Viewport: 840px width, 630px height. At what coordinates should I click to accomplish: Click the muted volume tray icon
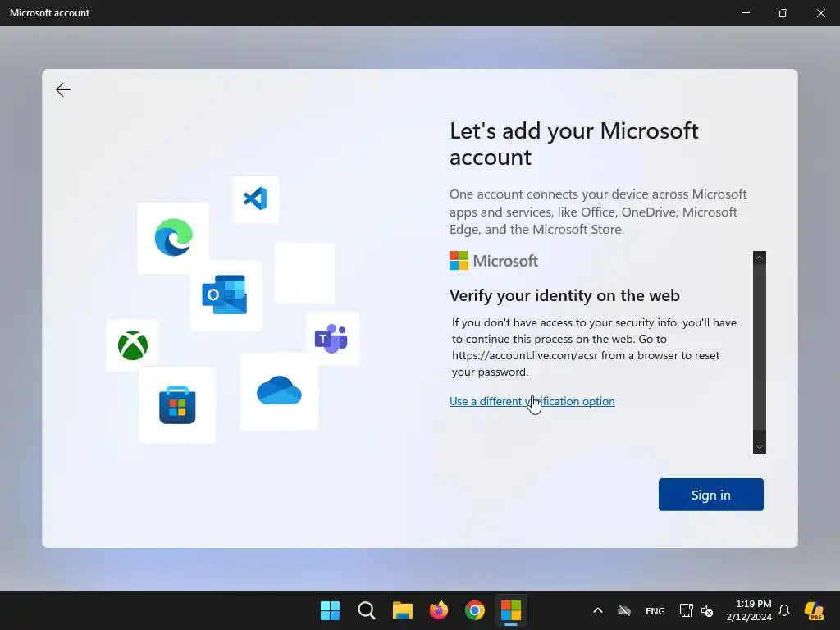tap(707, 610)
